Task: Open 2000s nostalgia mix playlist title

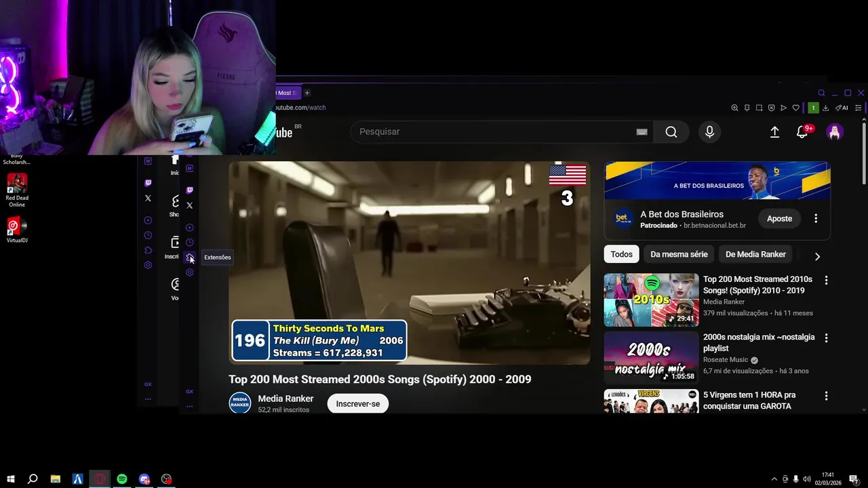Action: coord(759,342)
